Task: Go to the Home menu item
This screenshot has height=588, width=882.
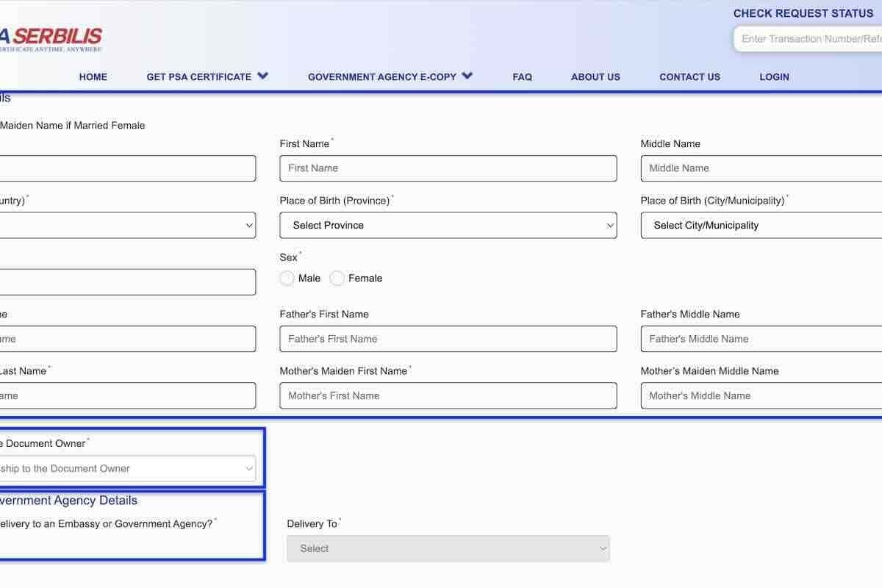Action: (93, 77)
